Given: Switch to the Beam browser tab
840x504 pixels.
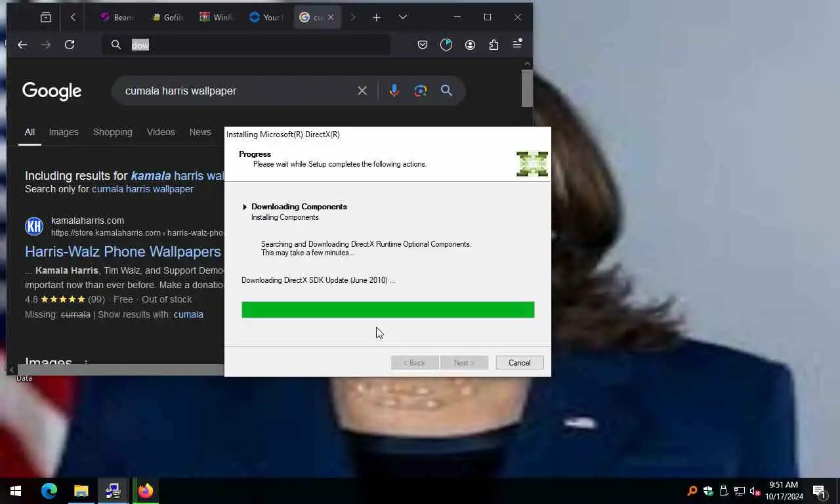Looking at the screenshot, I should pyautogui.click(x=117, y=18).
